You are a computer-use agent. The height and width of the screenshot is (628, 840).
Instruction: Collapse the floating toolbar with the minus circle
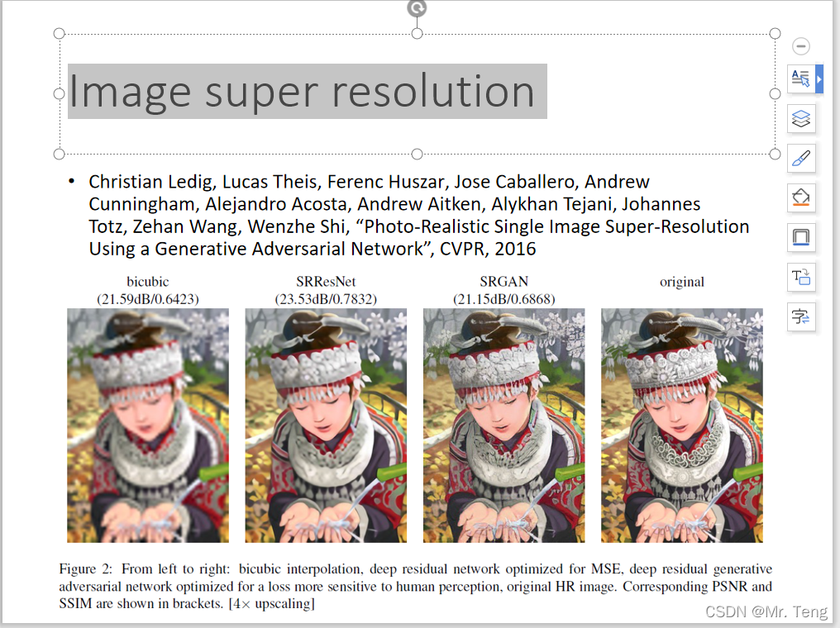pos(801,46)
